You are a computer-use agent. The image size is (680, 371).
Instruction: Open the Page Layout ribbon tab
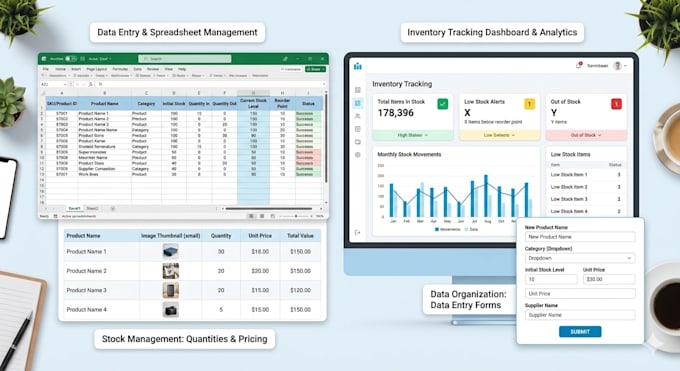[x=97, y=69]
